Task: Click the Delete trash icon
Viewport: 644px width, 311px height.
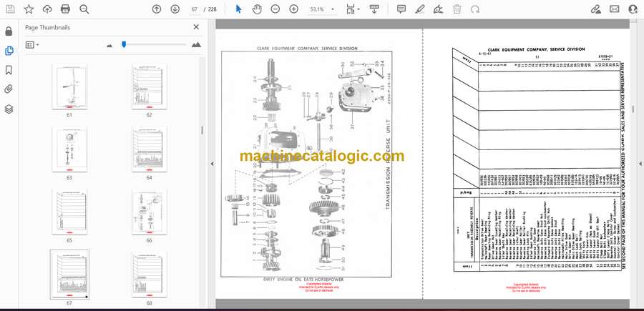Action: 457,9
